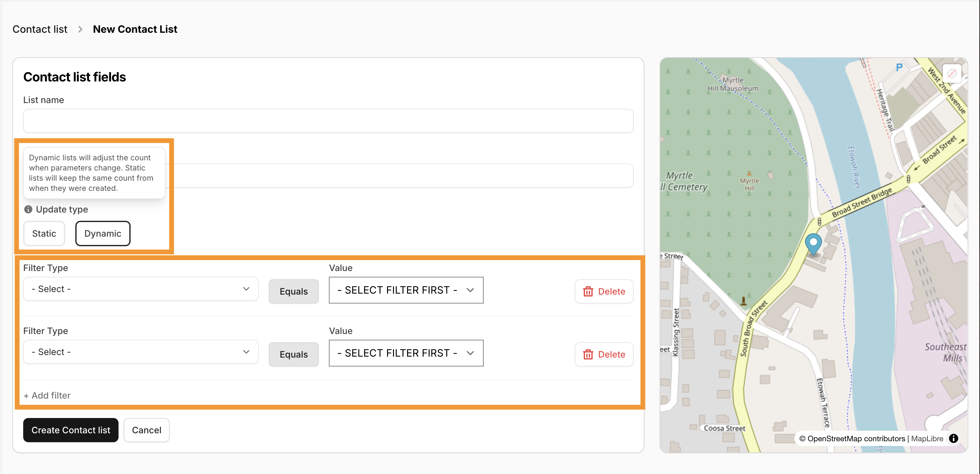
Task: Select the New Contact List breadcrumb
Action: click(x=135, y=29)
